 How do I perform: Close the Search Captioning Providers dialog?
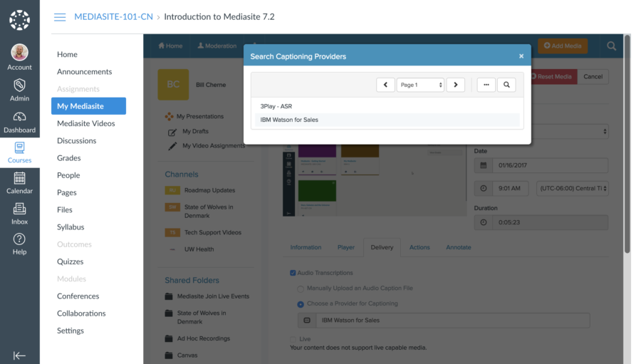point(521,56)
